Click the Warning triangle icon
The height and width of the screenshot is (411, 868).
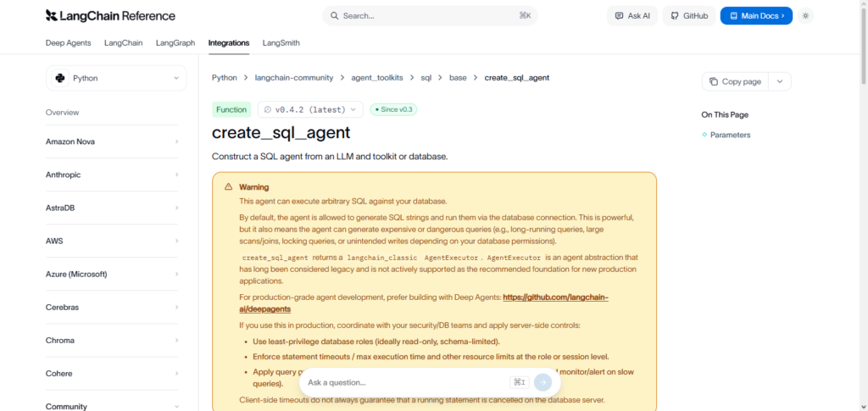click(x=229, y=187)
